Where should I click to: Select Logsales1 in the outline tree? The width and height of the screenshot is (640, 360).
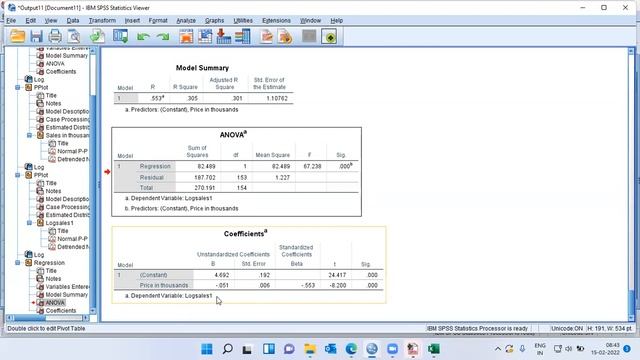59,223
